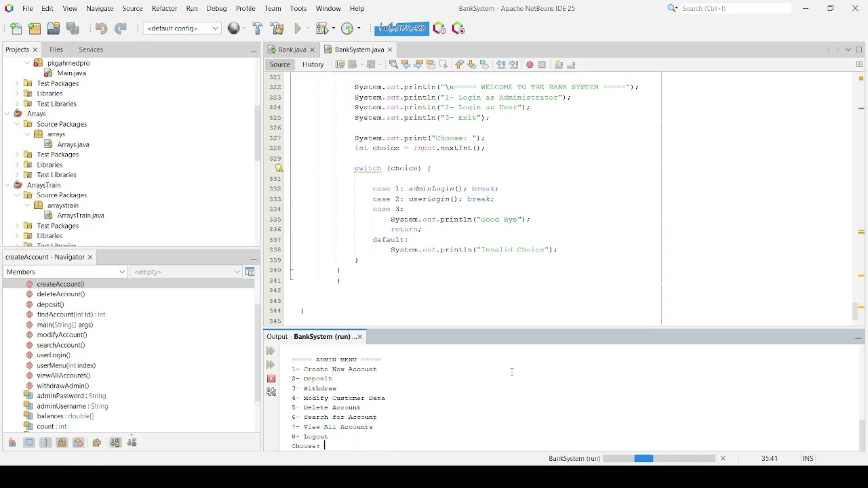Click the Navigator filter settings icon beside empty dropdown
This screenshot has width=868, height=488.
pos(250,272)
